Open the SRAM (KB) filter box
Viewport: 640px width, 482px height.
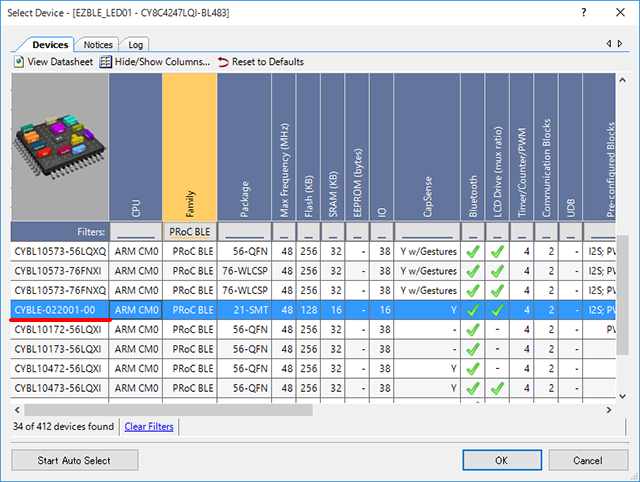333,232
